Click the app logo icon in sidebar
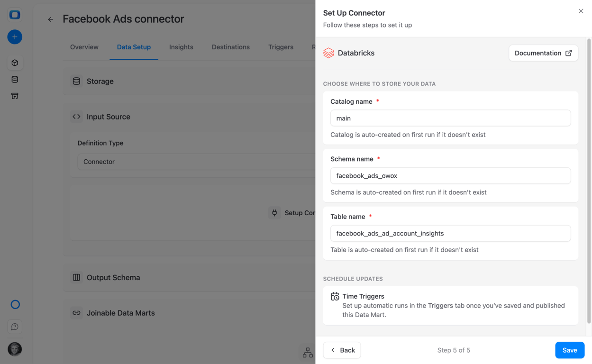The width and height of the screenshot is (592, 364). tap(15, 15)
